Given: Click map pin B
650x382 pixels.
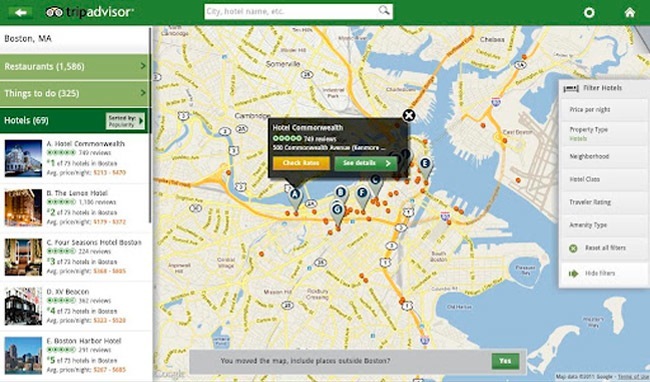Looking at the screenshot, I should 341,193.
